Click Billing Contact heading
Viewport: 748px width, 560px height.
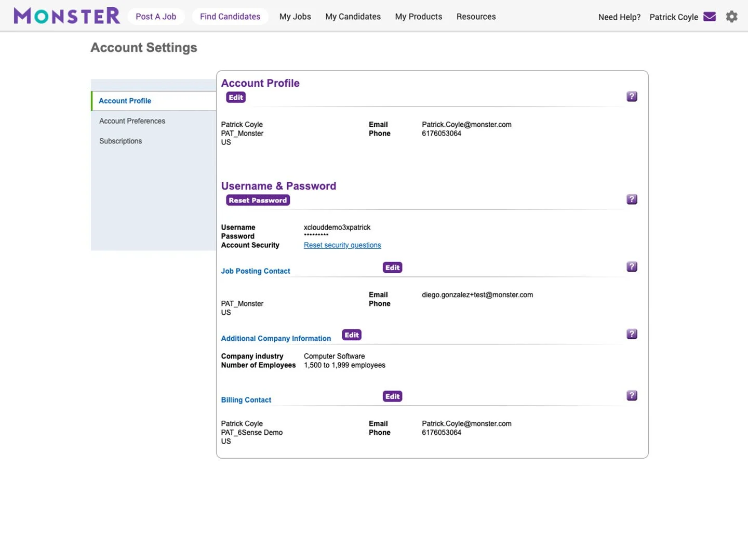pos(246,400)
